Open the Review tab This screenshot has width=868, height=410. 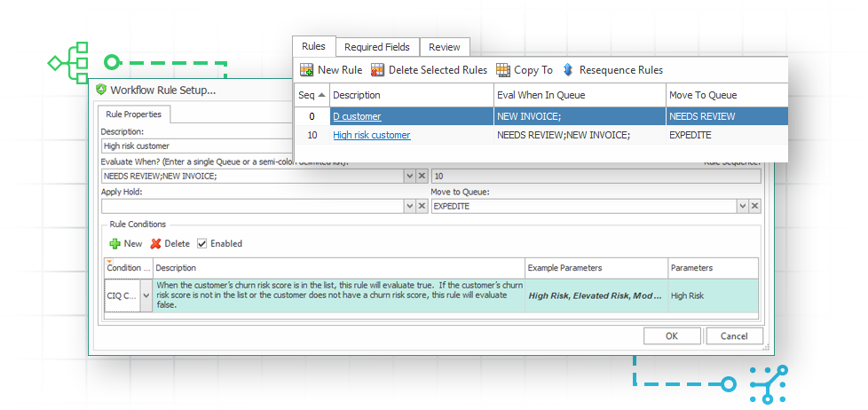(x=445, y=47)
